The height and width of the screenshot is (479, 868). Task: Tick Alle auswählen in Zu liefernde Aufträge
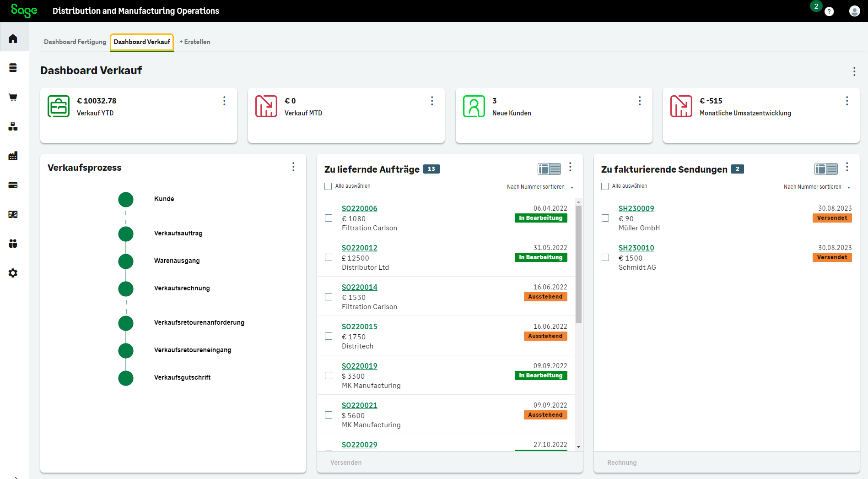328,186
